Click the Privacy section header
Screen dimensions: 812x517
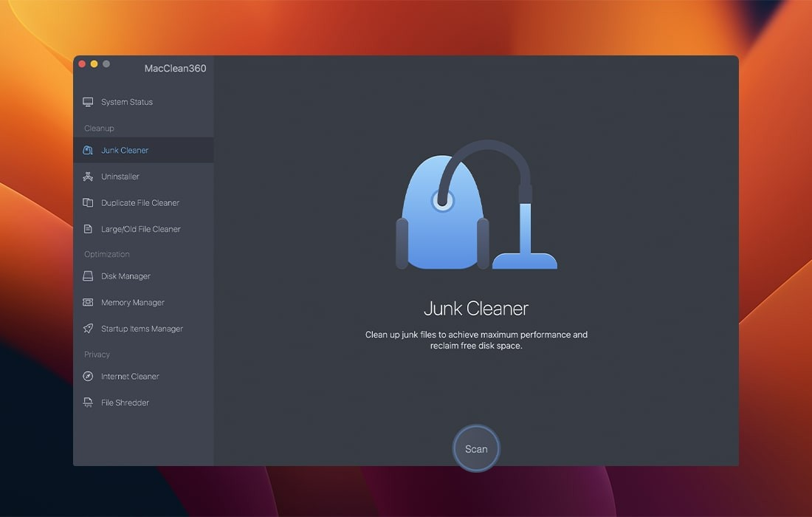pyautogui.click(x=97, y=355)
